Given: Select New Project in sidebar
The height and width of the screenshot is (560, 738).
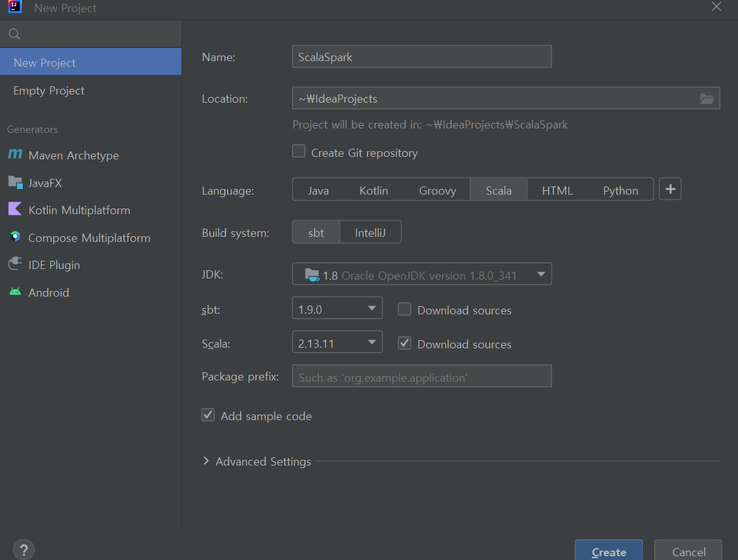Looking at the screenshot, I should click(90, 62).
